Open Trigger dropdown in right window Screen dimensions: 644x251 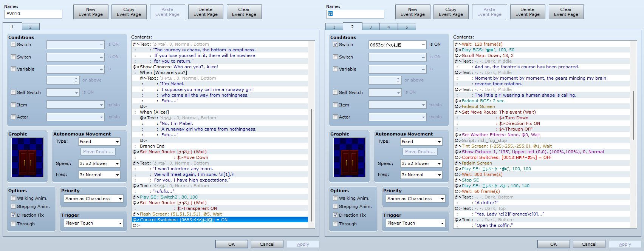(416, 223)
